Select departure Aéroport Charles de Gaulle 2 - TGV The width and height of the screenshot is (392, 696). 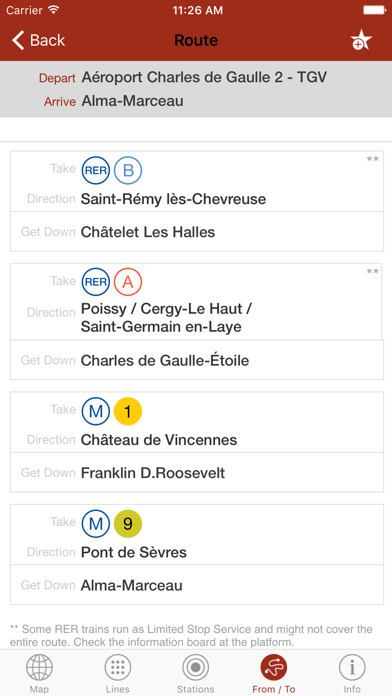[204, 78]
